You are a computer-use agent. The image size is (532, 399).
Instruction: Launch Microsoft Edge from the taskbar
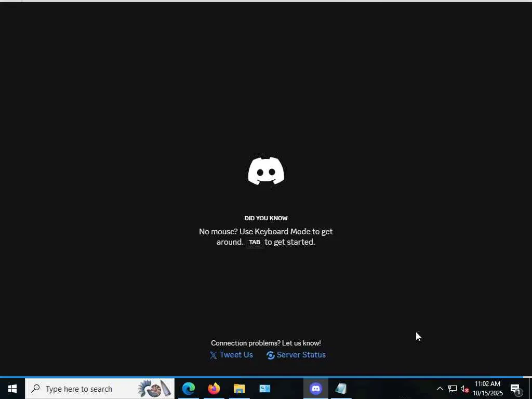click(x=188, y=389)
